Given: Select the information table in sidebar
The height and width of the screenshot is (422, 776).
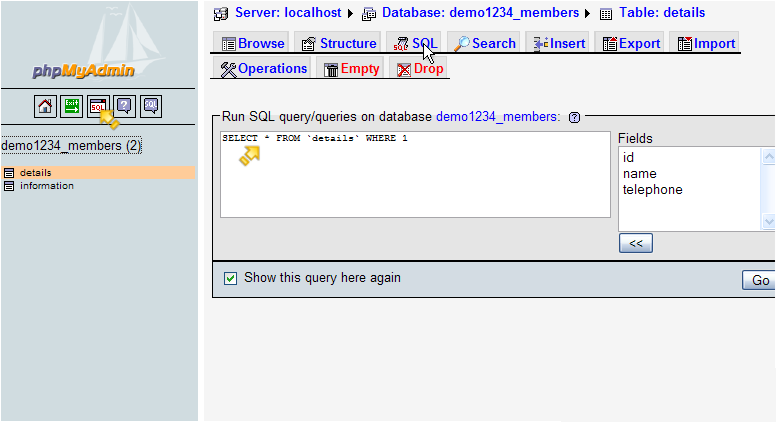Looking at the screenshot, I should pos(47,186).
